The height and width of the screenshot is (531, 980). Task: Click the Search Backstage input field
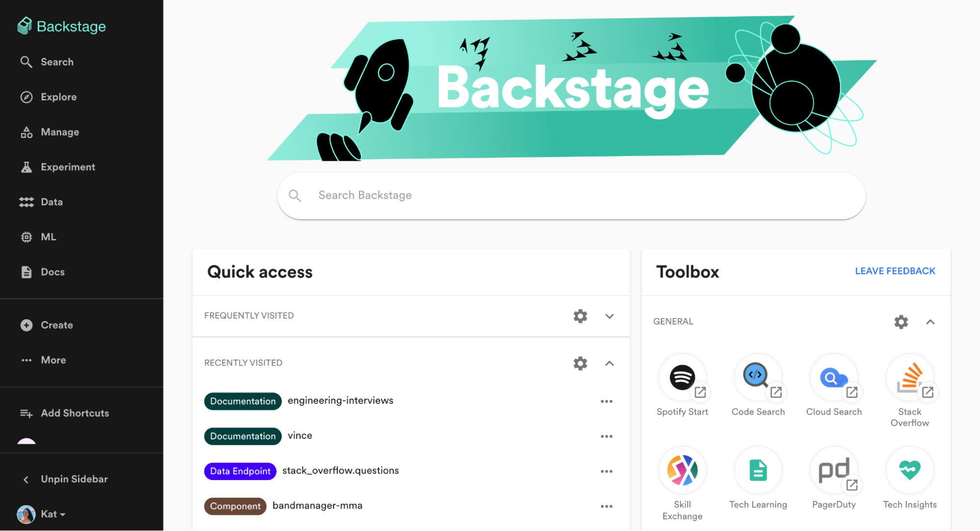point(572,195)
